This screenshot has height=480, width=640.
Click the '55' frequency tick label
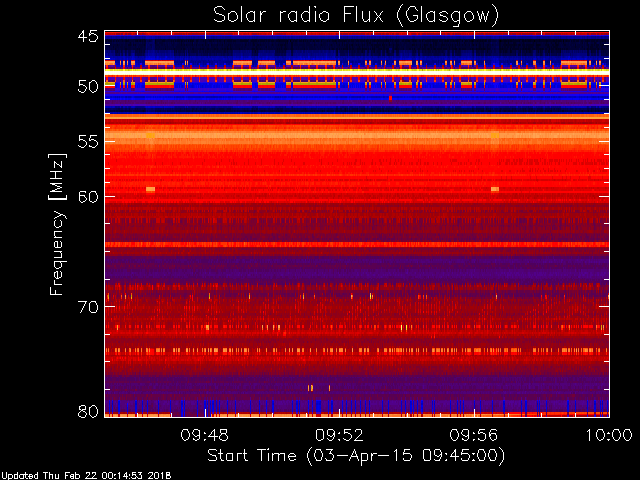(x=88, y=142)
